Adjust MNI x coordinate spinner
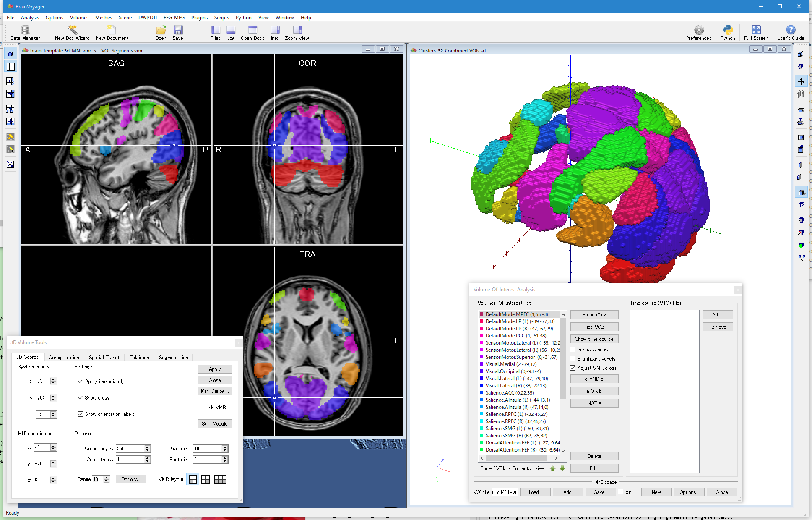The height and width of the screenshot is (520, 812). 53,448
